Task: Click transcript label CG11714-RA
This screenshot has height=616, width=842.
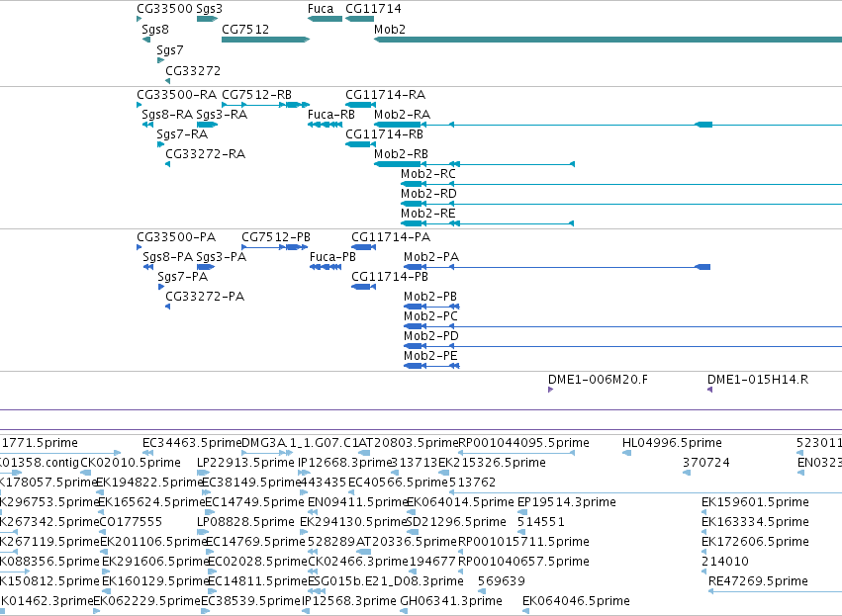Action: coord(386,95)
